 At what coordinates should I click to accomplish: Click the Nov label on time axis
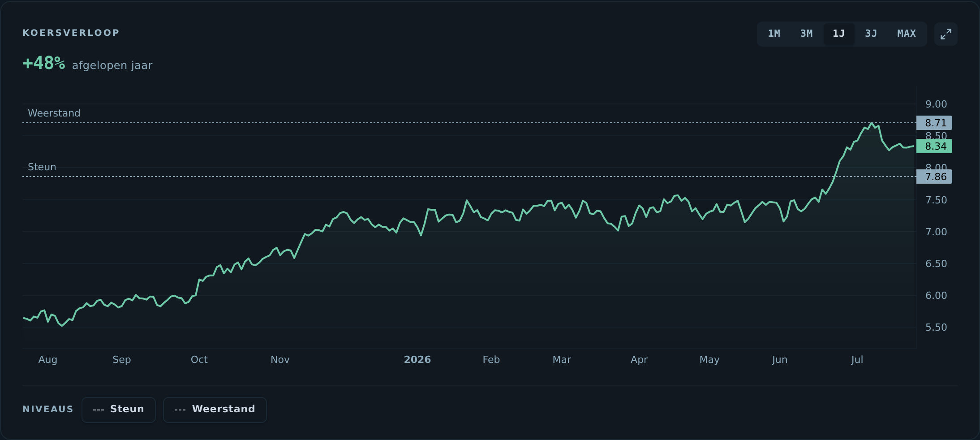pyautogui.click(x=280, y=360)
